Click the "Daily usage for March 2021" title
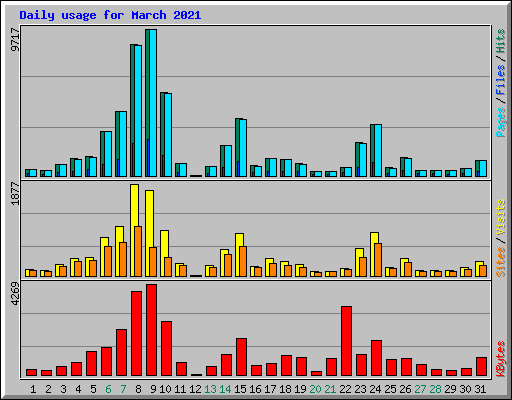The width and height of the screenshot is (512, 400). click(110, 15)
